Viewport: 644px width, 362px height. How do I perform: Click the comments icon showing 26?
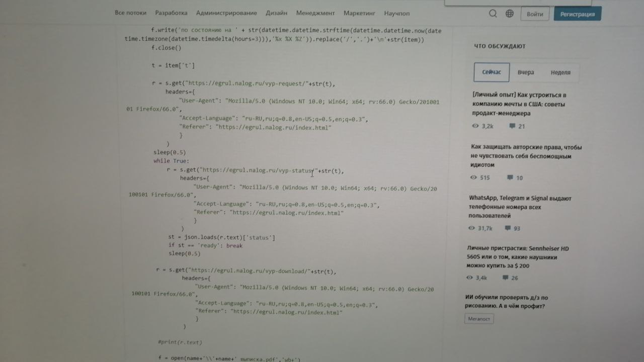(505, 278)
